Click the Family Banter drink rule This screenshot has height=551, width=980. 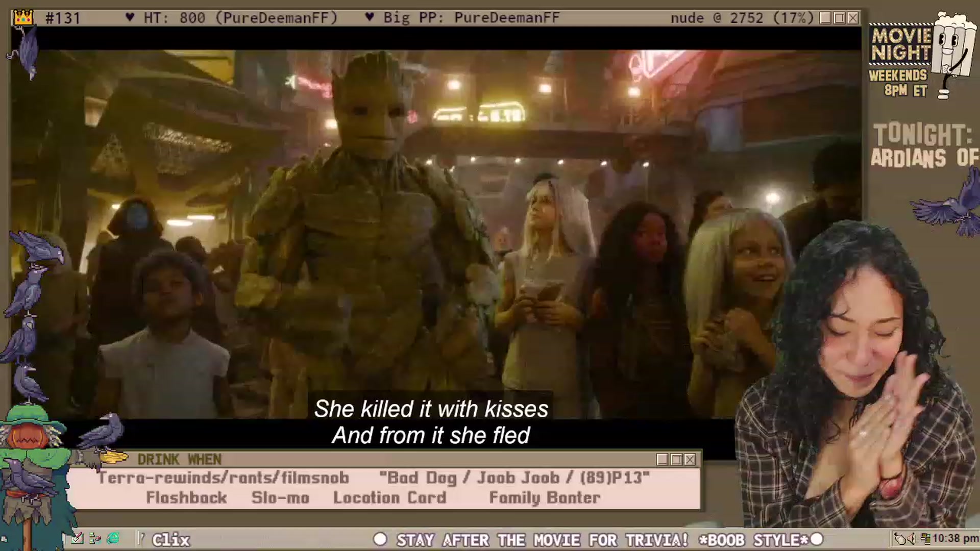(545, 497)
